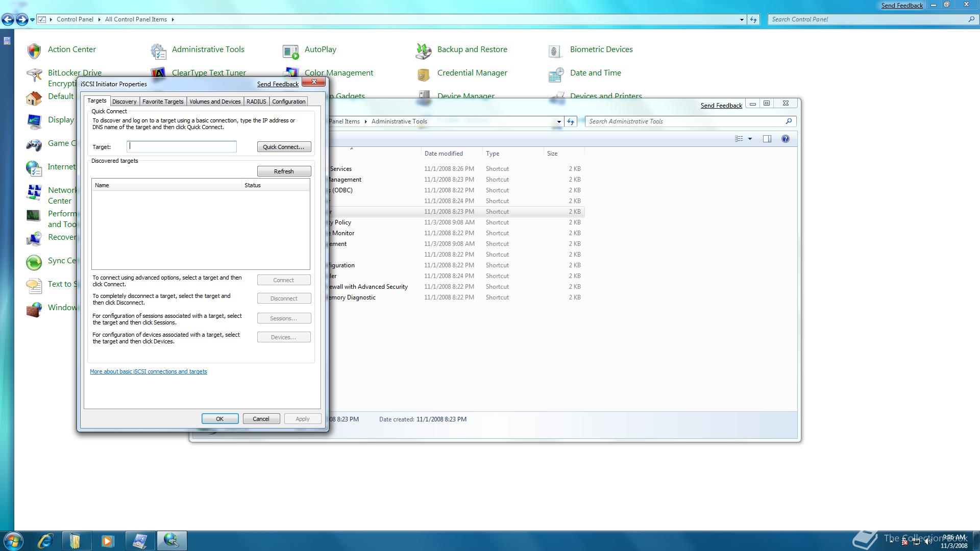The height and width of the screenshot is (551, 980).
Task: Open the Default Programs icon
Action: coord(34,98)
